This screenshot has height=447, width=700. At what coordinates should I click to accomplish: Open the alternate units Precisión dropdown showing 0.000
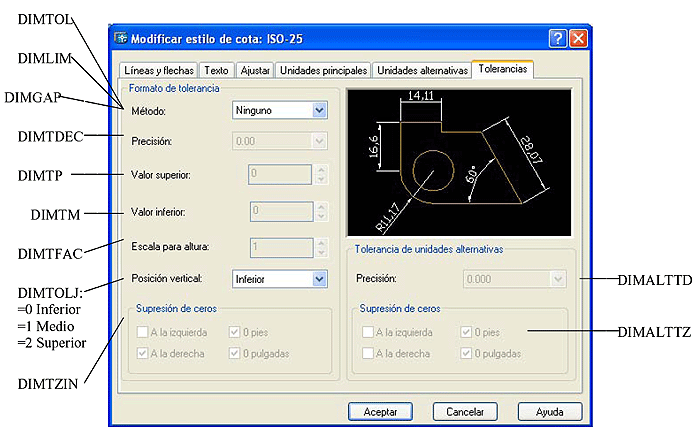tap(515, 279)
